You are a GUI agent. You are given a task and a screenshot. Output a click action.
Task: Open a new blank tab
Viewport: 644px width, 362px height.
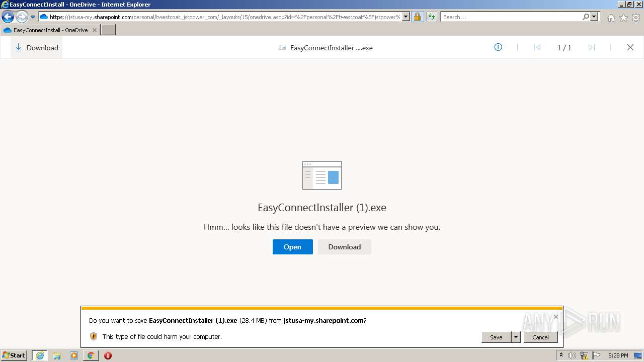point(108,30)
